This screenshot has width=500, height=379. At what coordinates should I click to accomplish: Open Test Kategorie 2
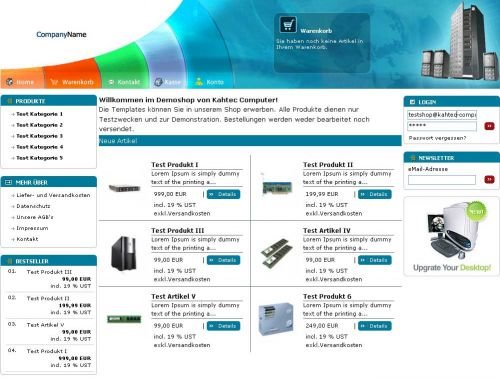[x=39, y=125]
